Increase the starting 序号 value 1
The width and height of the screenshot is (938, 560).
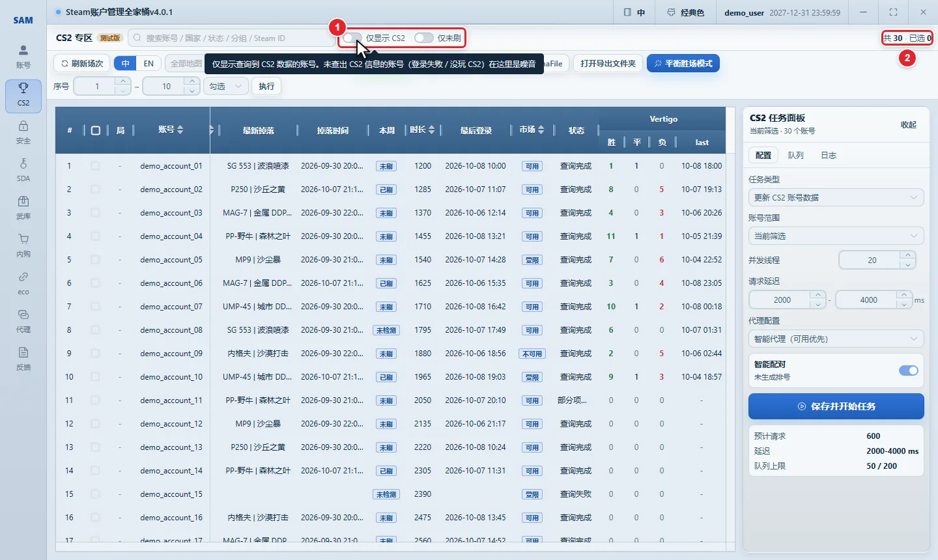123,81
